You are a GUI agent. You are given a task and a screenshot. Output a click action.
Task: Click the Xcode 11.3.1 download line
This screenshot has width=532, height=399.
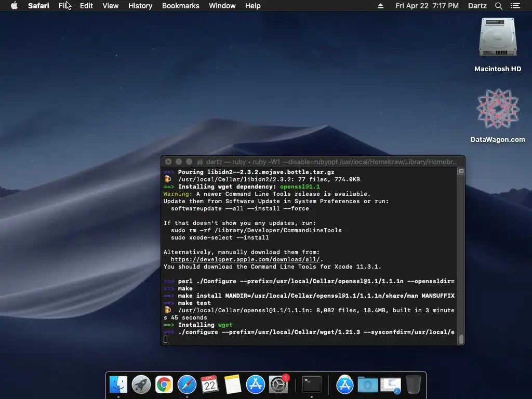272,267
